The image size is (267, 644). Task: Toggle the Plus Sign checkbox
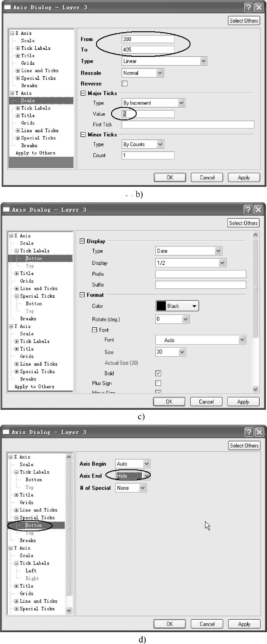(158, 383)
